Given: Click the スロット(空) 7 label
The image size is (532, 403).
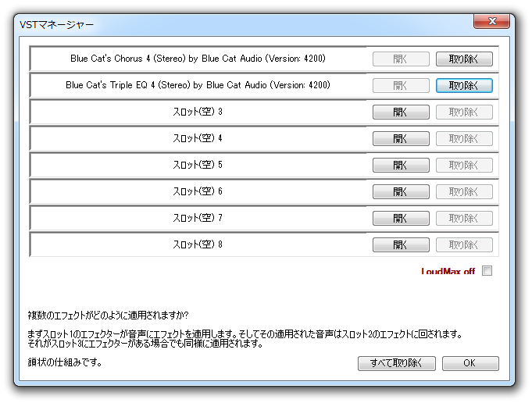Looking at the screenshot, I should (x=198, y=218).
